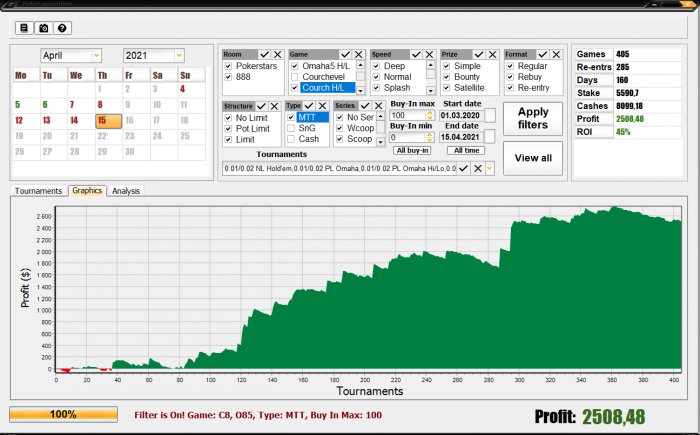
Task: Toggle the 888 room checkbox
Action: pos(228,77)
